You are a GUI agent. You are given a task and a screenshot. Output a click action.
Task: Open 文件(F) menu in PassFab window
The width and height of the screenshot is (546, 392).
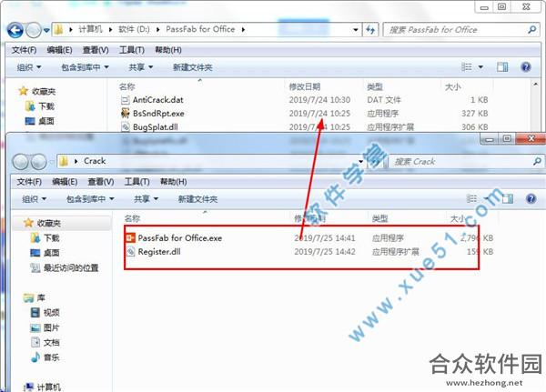[24, 50]
